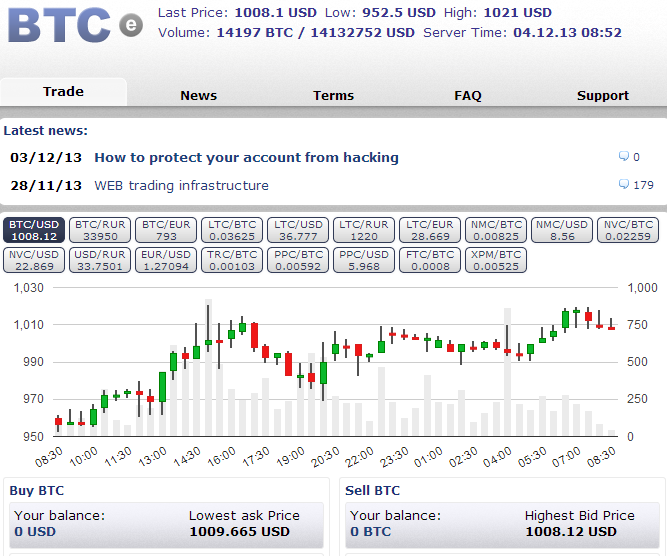Click the Server Time 04.12.13 08:52

point(567,33)
